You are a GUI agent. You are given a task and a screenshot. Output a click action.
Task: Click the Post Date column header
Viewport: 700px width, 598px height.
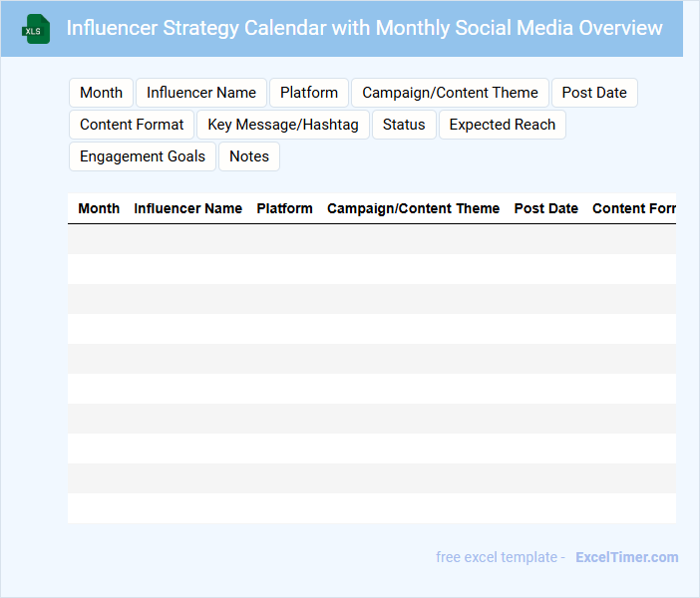coord(545,208)
